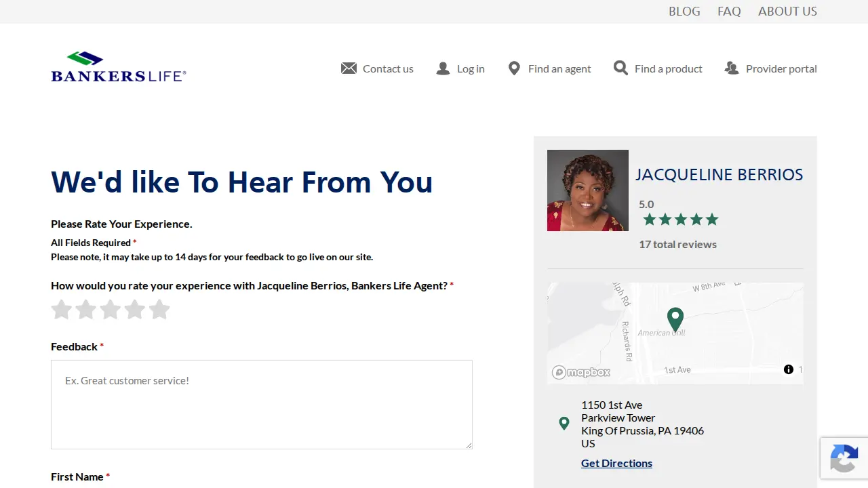
Task: Click into the Feedback text area
Action: [x=262, y=405]
